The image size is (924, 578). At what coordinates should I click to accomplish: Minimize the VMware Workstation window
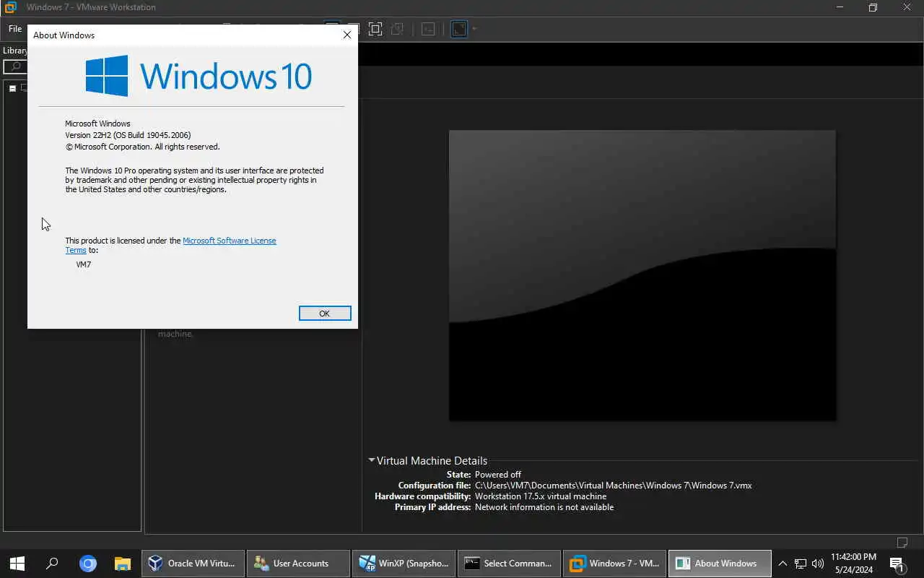[x=840, y=7]
